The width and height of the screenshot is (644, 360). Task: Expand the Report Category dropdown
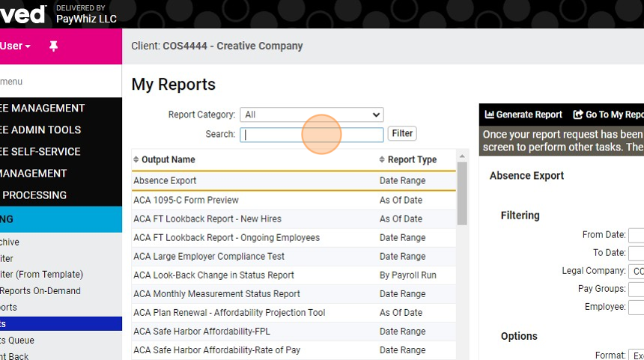[x=312, y=115]
